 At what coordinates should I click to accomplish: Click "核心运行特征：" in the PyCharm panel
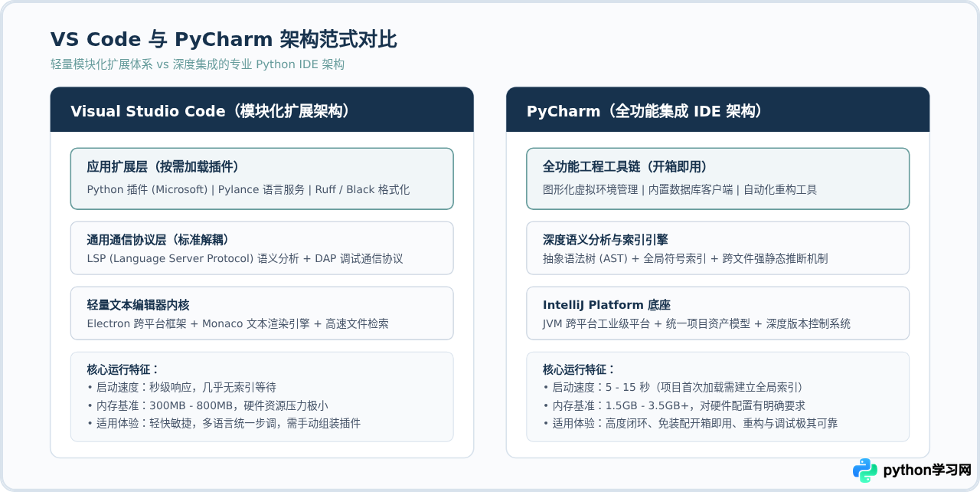coord(579,369)
